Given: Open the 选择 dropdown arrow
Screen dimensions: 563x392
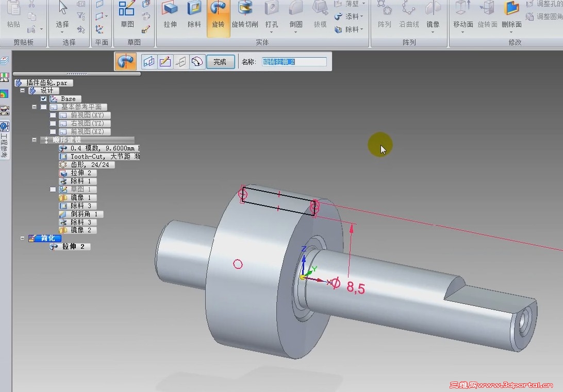Looking at the screenshot, I should click(x=62, y=32).
